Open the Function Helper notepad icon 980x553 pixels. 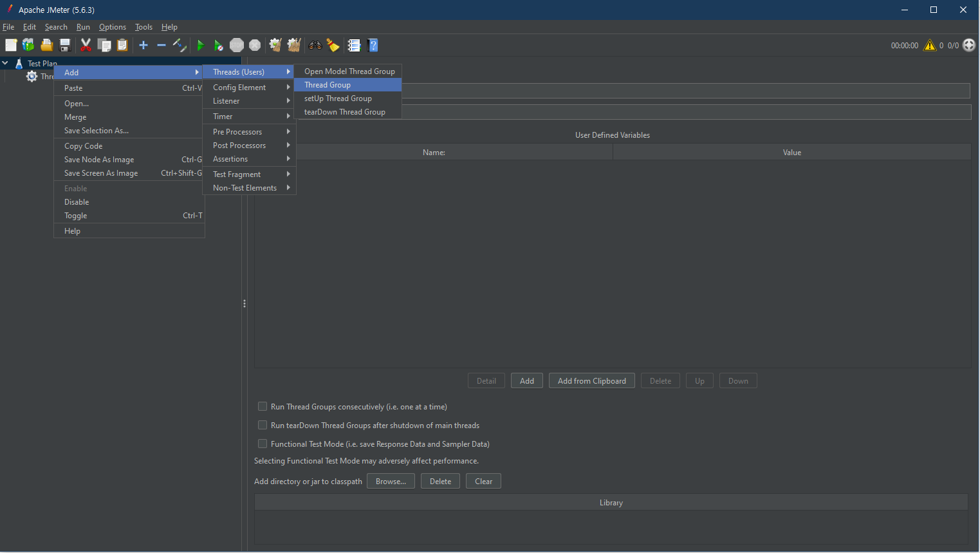coord(354,45)
